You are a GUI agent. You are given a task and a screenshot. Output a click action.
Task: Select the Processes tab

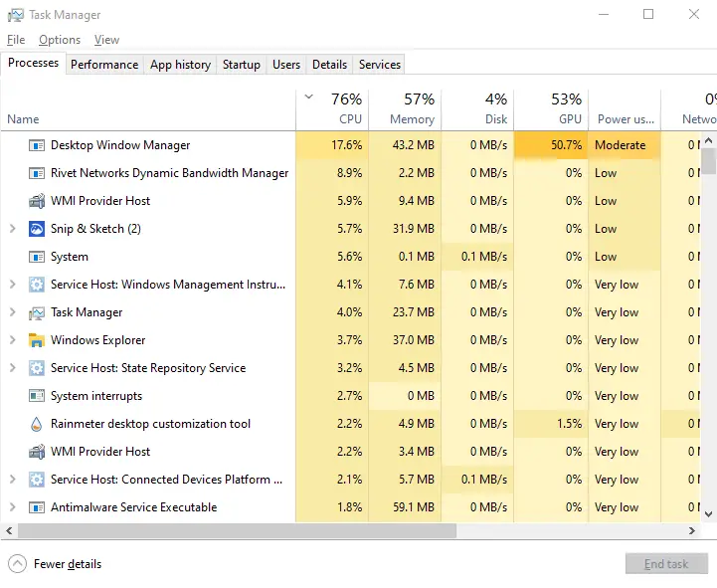pos(34,63)
